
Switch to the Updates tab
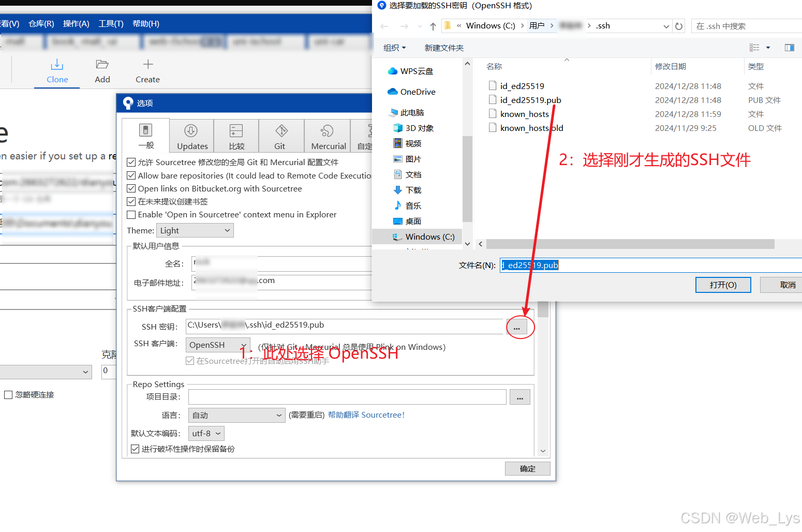tap(192, 137)
